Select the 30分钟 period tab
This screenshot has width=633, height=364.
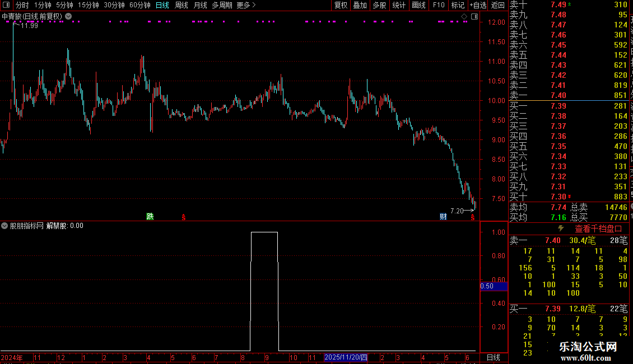point(114,5)
